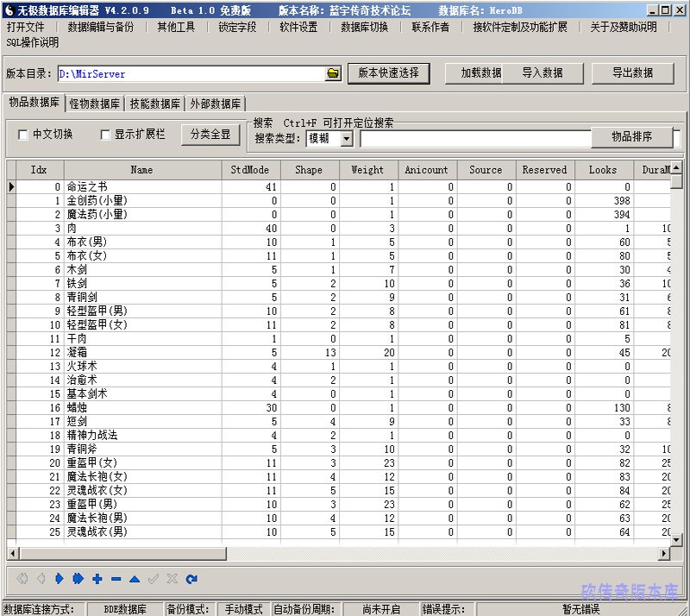
Task: Switch to the 怪物数据库 tab
Action: click(x=95, y=104)
